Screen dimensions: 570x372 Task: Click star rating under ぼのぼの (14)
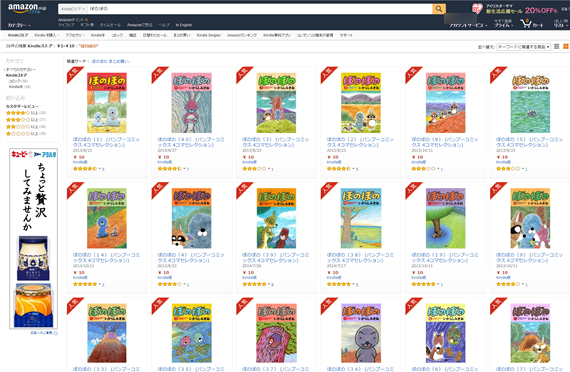[85, 284]
